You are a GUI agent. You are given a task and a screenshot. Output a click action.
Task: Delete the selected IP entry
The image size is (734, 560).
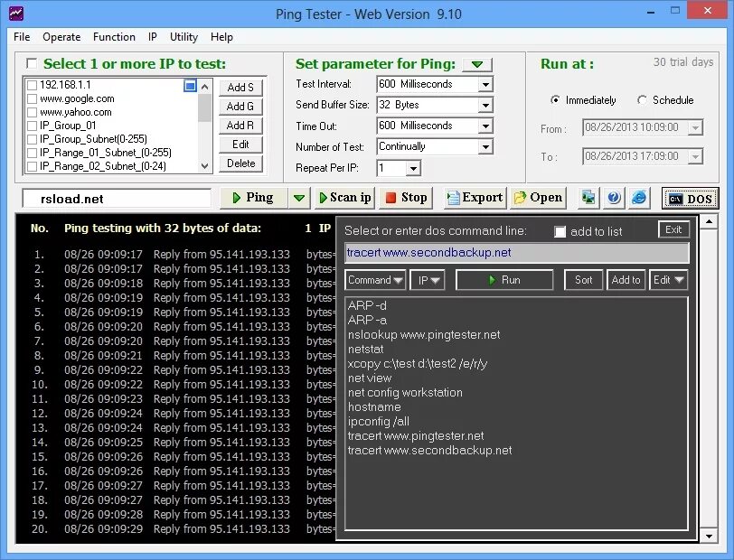click(240, 163)
